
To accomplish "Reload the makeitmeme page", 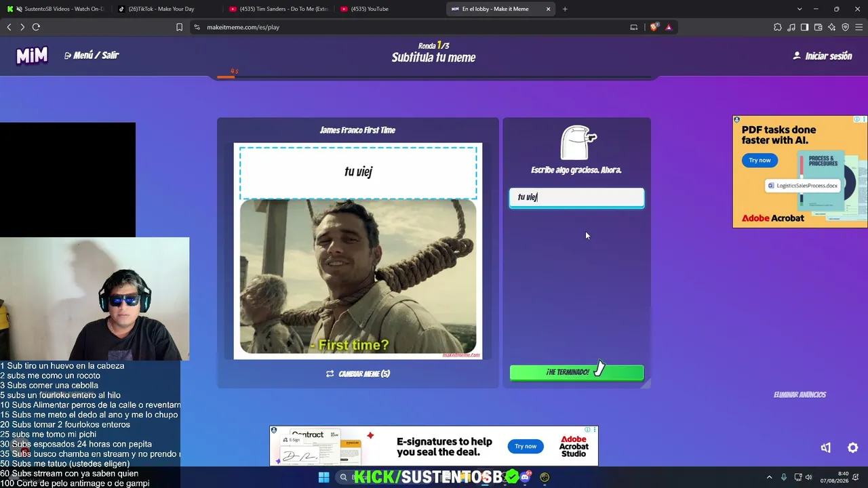I will (36, 27).
